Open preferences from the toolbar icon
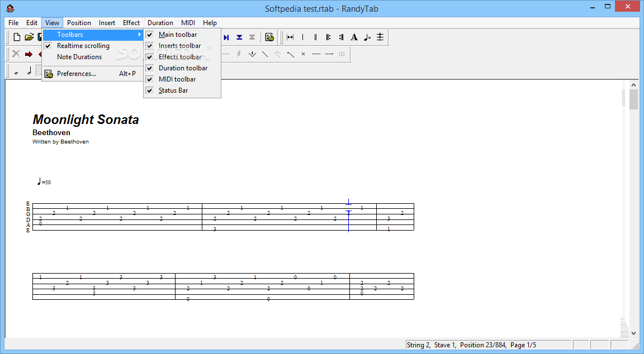 coord(269,37)
